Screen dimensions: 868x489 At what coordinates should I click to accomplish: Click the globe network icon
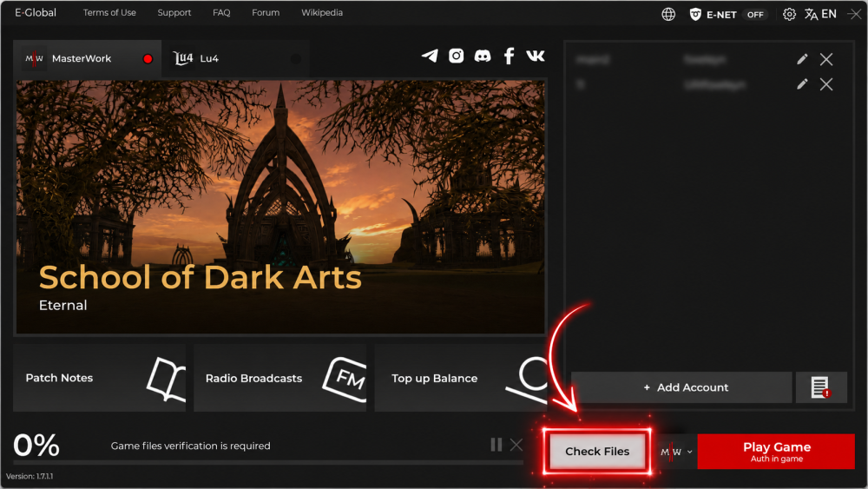point(668,15)
